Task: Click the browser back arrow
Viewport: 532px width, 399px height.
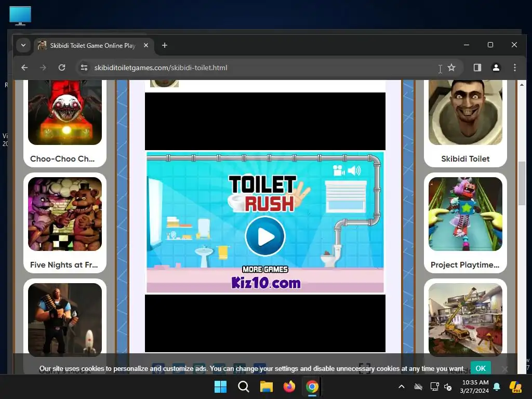Action: [x=24, y=68]
